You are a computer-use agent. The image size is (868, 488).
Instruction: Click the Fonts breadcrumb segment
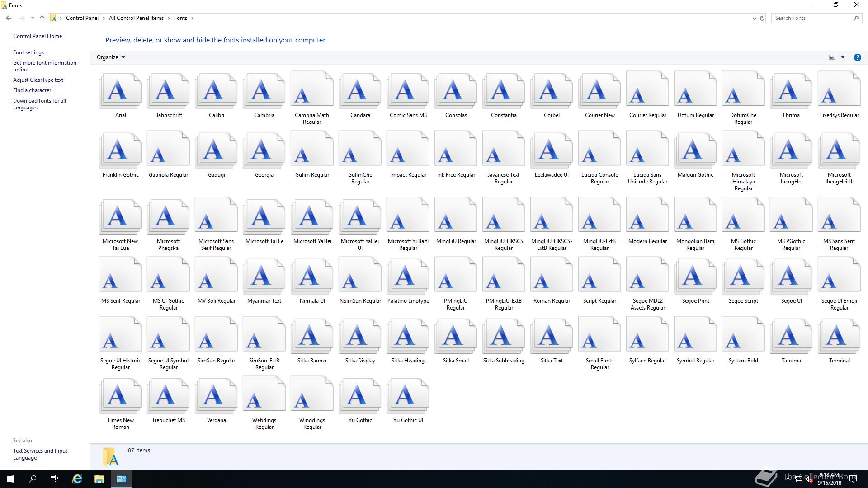tap(180, 18)
